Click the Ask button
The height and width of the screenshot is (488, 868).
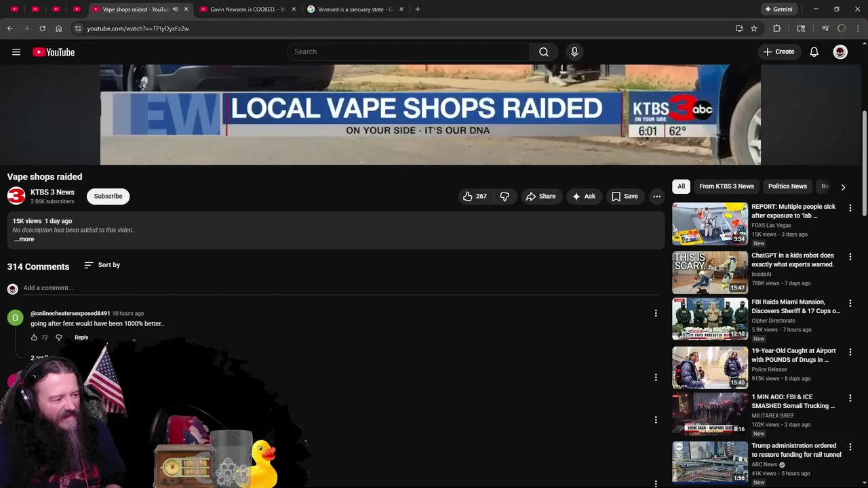tap(584, 197)
